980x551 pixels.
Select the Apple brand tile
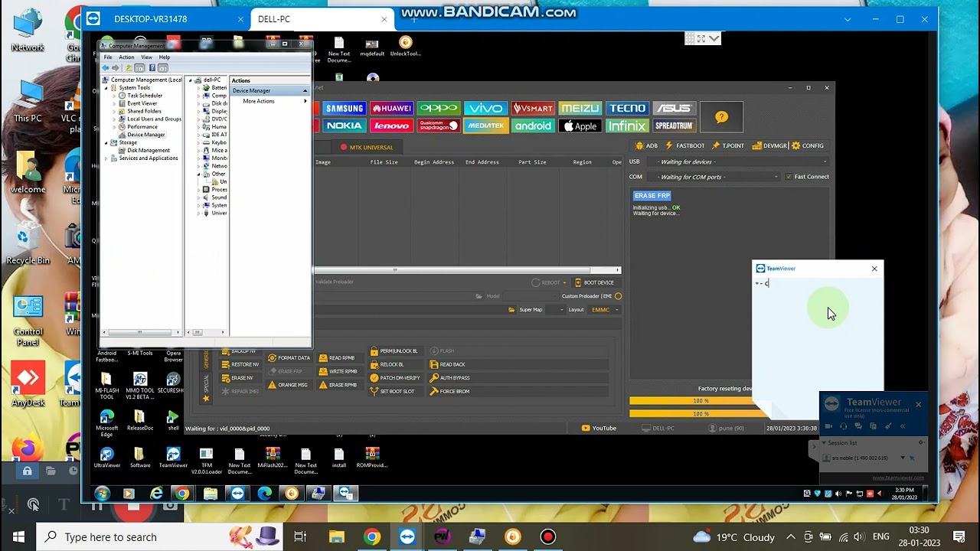580,126
